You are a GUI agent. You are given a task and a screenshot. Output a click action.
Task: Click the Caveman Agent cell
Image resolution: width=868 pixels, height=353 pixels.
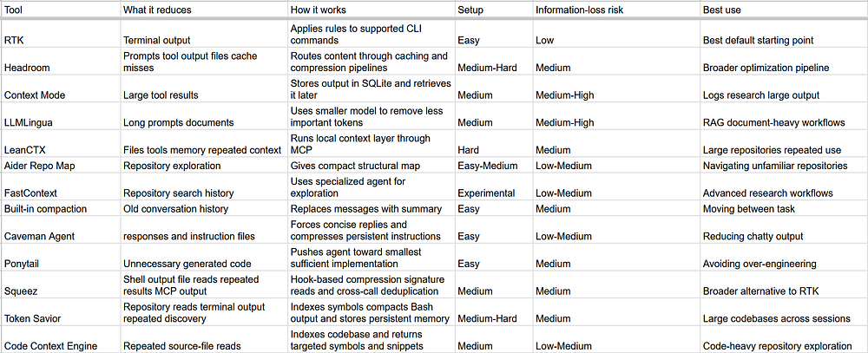61,230
